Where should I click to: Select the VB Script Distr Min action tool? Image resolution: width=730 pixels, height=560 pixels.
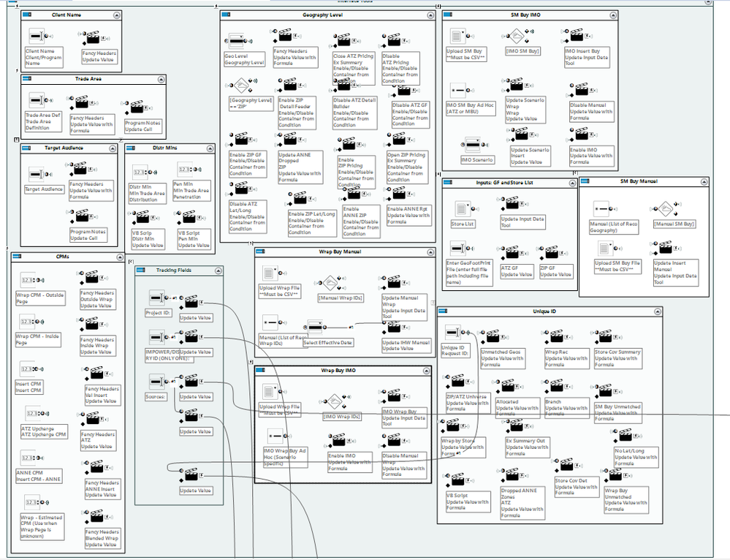(x=142, y=216)
